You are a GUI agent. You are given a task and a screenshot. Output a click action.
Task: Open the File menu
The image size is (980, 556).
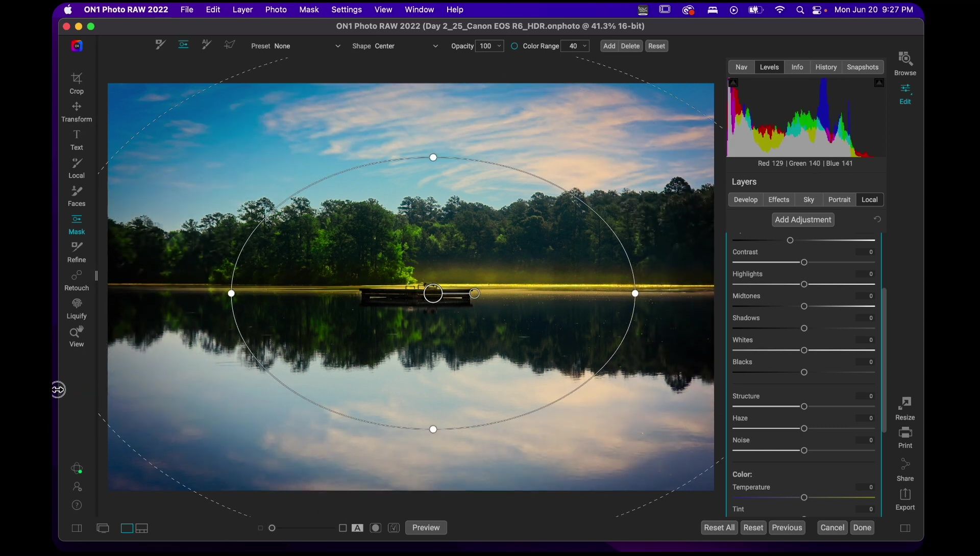[187, 9]
